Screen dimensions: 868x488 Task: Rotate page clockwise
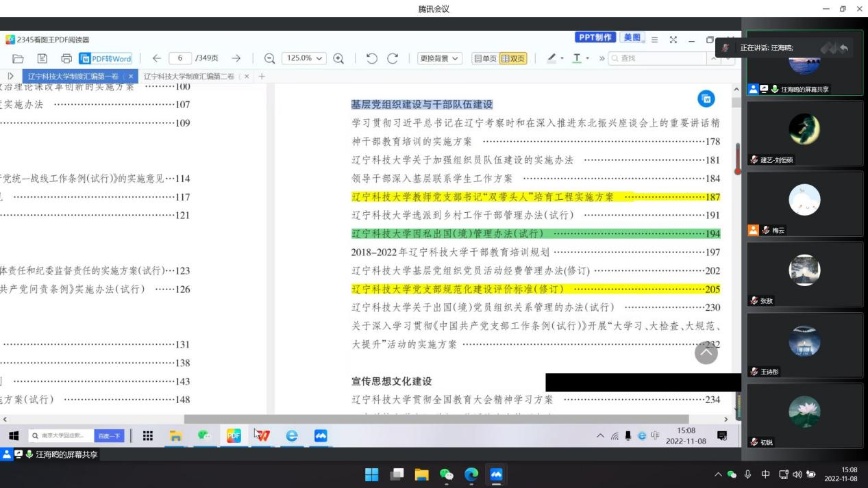[x=393, y=59]
